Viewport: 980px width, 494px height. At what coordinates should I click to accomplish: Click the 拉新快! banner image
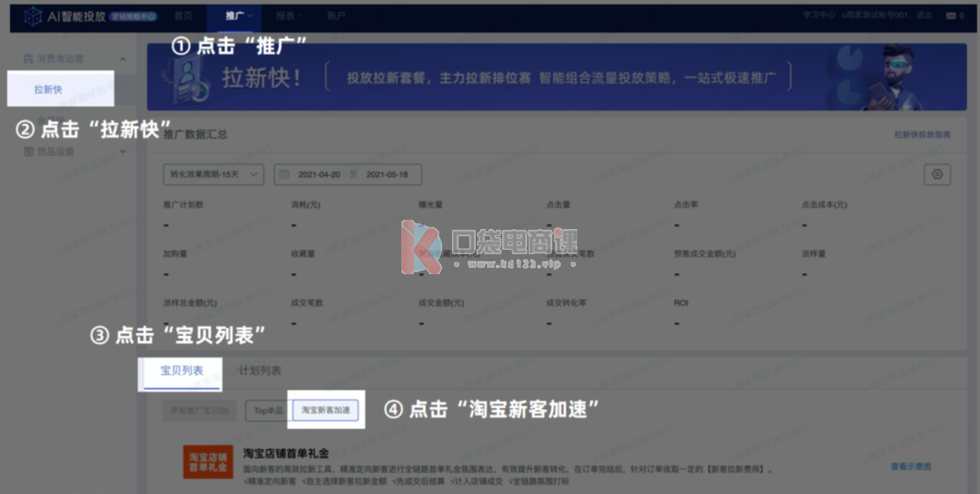pyautogui.click(x=557, y=76)
